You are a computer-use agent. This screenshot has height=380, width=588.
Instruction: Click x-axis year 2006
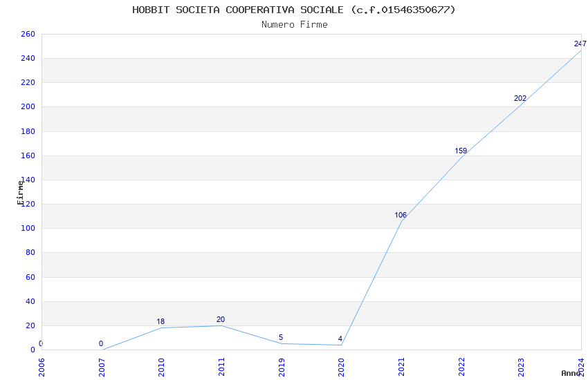[42, 367]
